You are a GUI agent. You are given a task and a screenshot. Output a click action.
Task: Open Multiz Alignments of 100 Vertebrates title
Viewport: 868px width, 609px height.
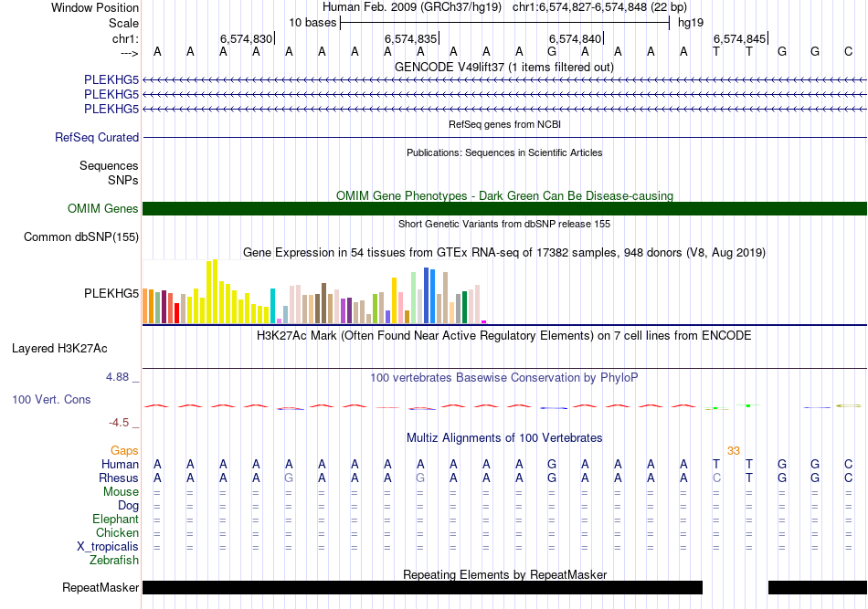coord(504,438)
